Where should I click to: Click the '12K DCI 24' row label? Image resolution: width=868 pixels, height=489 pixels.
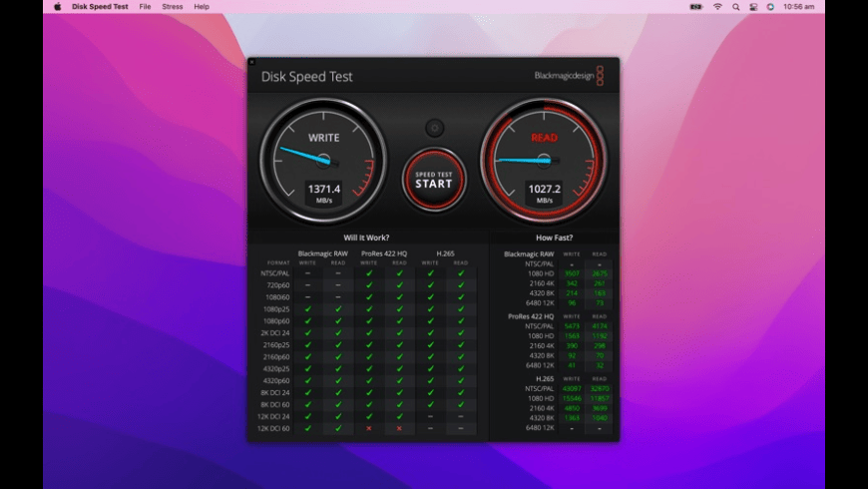pos(273,416)
